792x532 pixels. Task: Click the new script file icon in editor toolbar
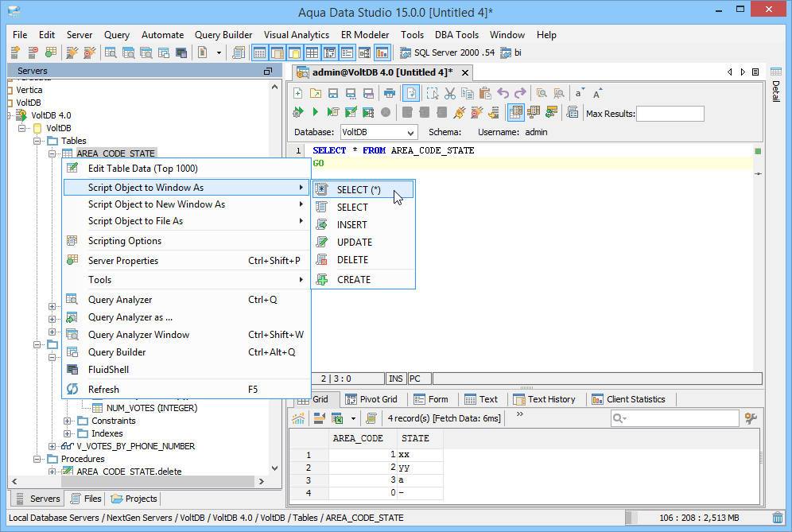click(298, 94)
